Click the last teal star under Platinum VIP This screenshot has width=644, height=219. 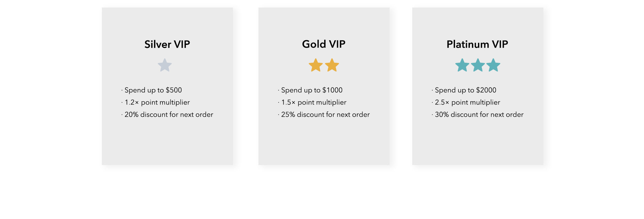pyautogui.click(x=493, y=65)
